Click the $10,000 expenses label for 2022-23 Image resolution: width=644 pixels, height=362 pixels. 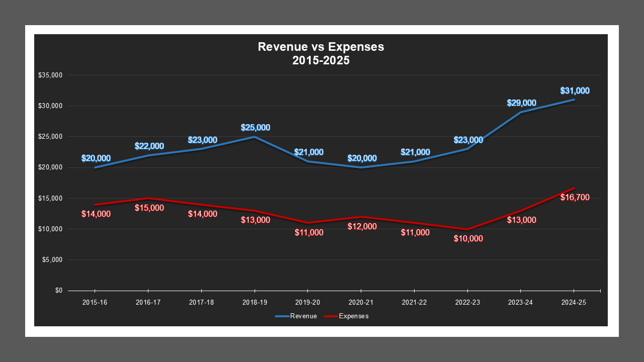pos(467,239)
